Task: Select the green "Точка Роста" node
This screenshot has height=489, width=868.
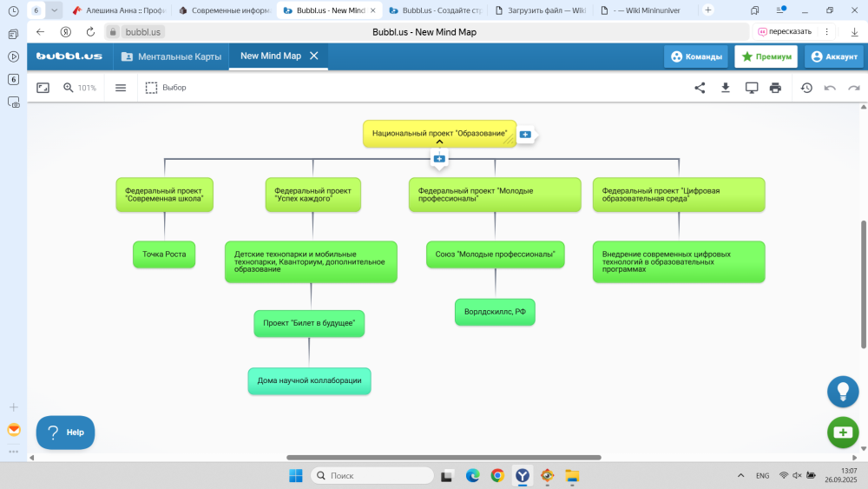Action: click(164, 254)
